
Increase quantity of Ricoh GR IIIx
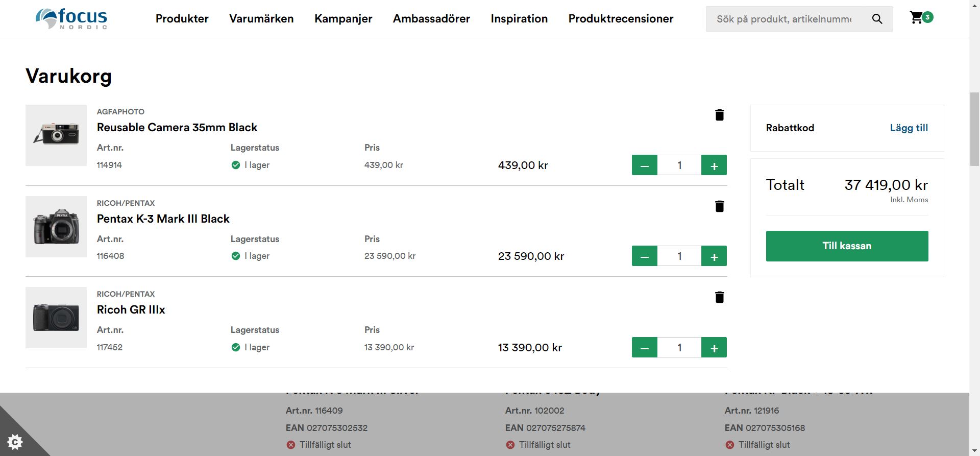[714, 347]
